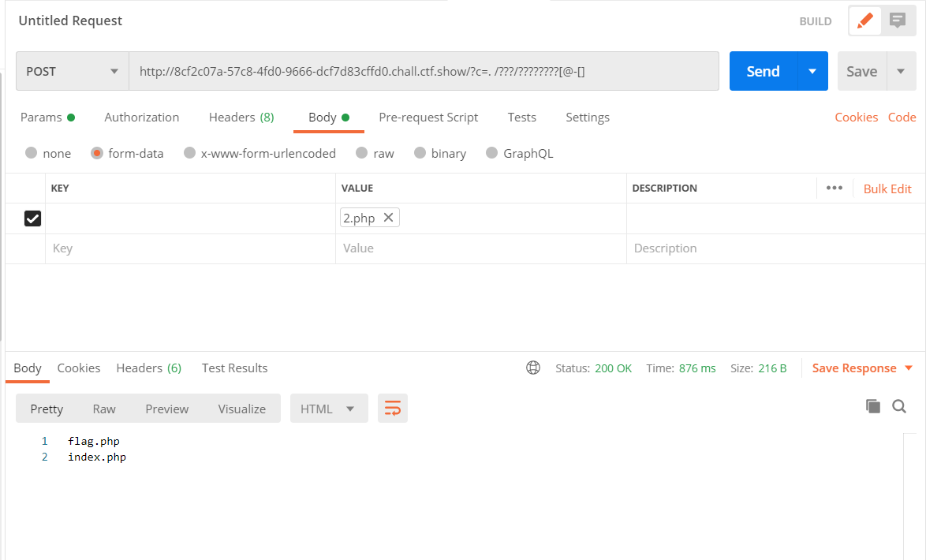Uncheck the form-data row checkbox
The image size is (926, 560).
pos(32,218)
